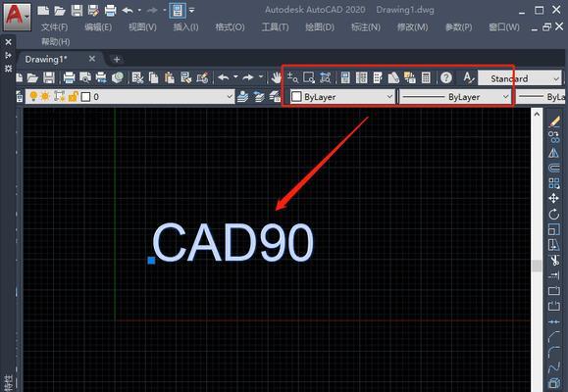
Task: Toggle auto-hide on the left palette
Action: click(8, 55)
